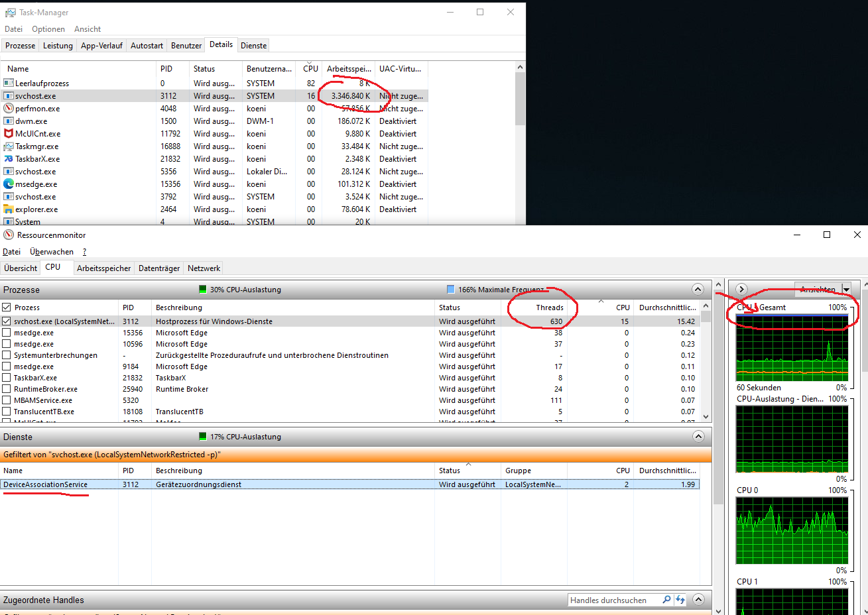868x615 pixels.
Task: Click Ansichten button in graph pane
Action: 818,289
